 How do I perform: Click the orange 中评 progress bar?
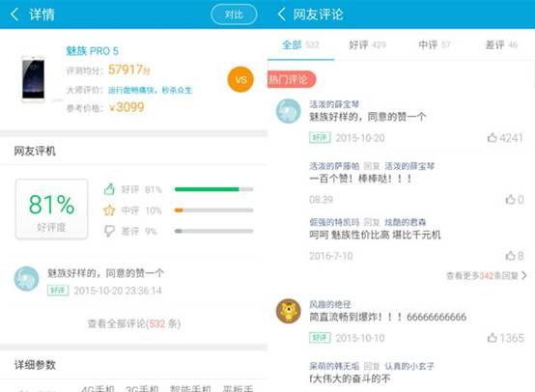(214, 210)
